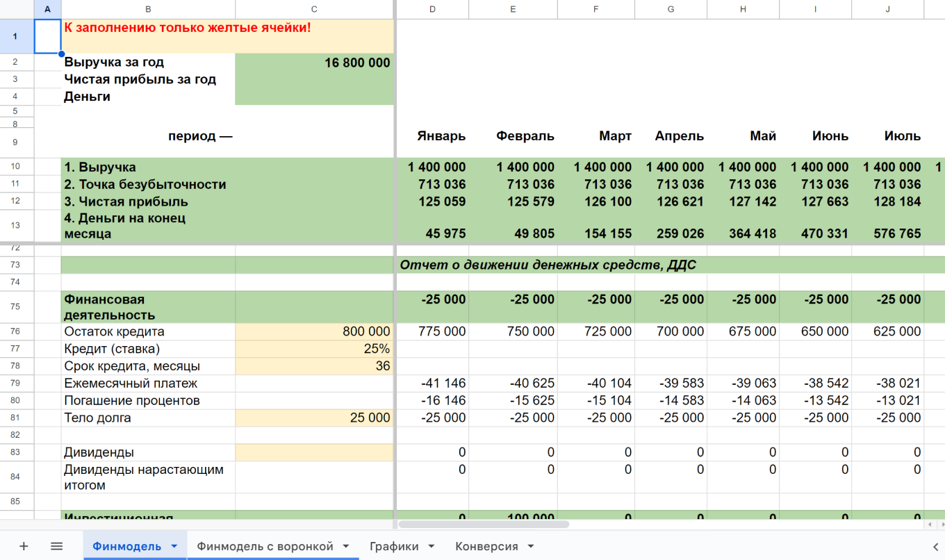Screen dimensions: 945x560
Task: Click the 'Ежемесячный платеж' row label
Action: 131,383
